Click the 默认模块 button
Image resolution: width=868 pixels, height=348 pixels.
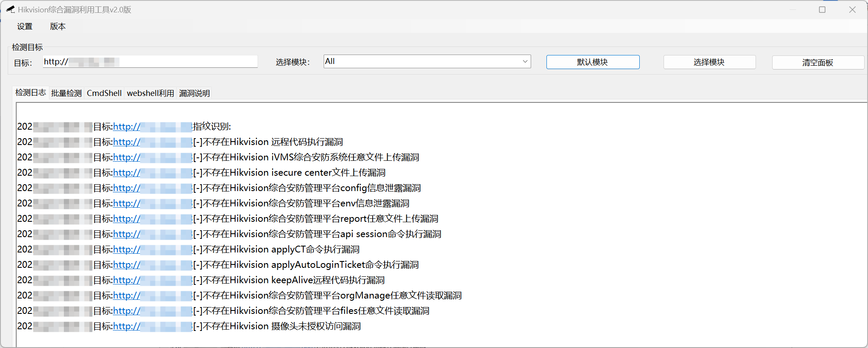point(593,62)
